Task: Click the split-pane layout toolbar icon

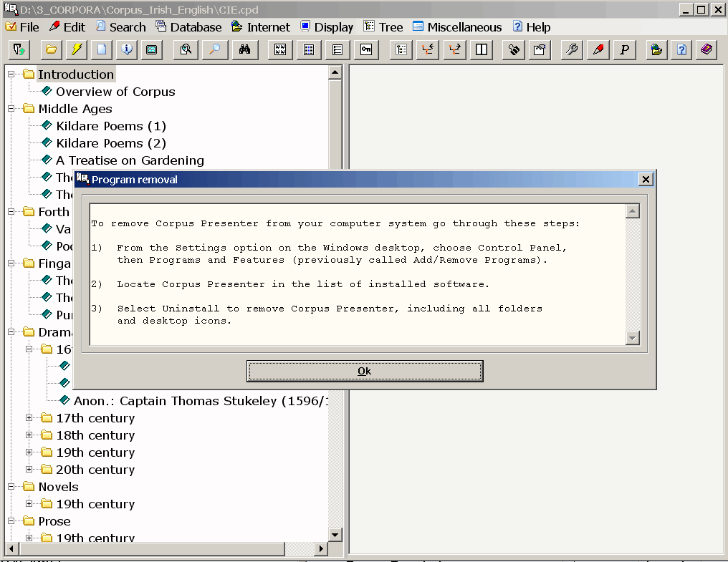Action: click(482, 49)
